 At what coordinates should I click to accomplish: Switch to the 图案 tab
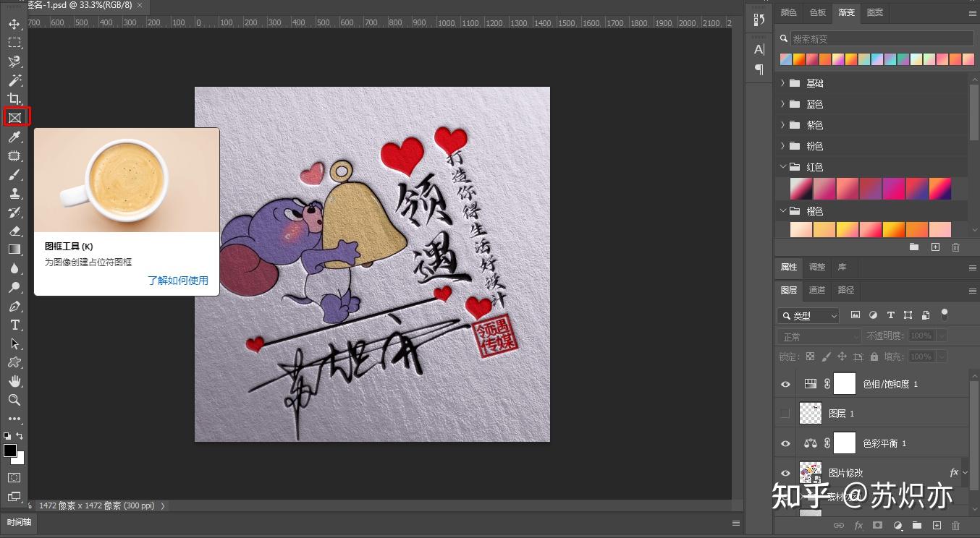tap(875, 13)
